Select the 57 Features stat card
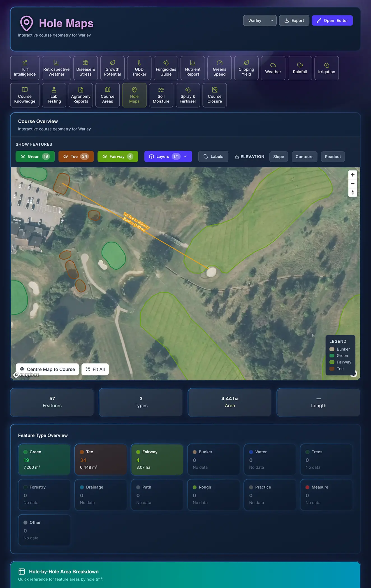Screen dimensions: 371x588 coord(52,402)
